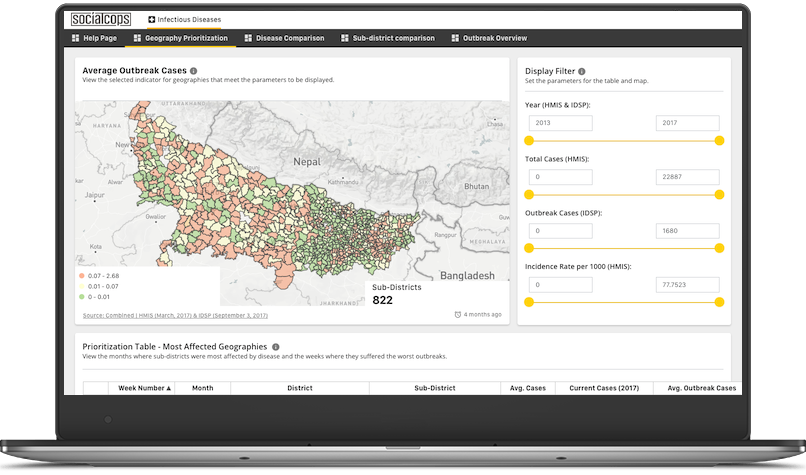Click the Sub-District column header

coord(435,388)
